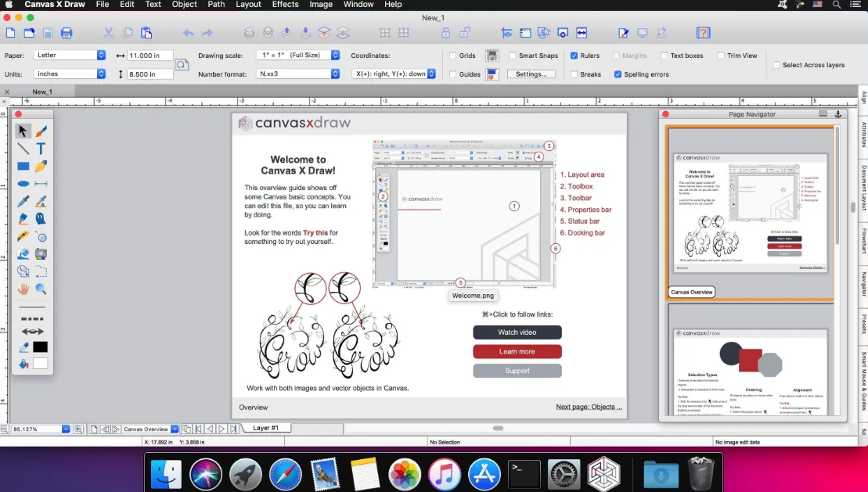Open the Units dropdown
This screenshot has height=492, width=868.
[69, 74]
